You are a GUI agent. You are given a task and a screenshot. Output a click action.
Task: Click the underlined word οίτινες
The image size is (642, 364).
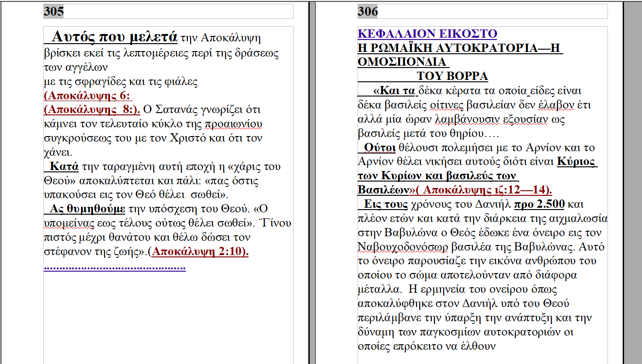[x=446, y=105]
